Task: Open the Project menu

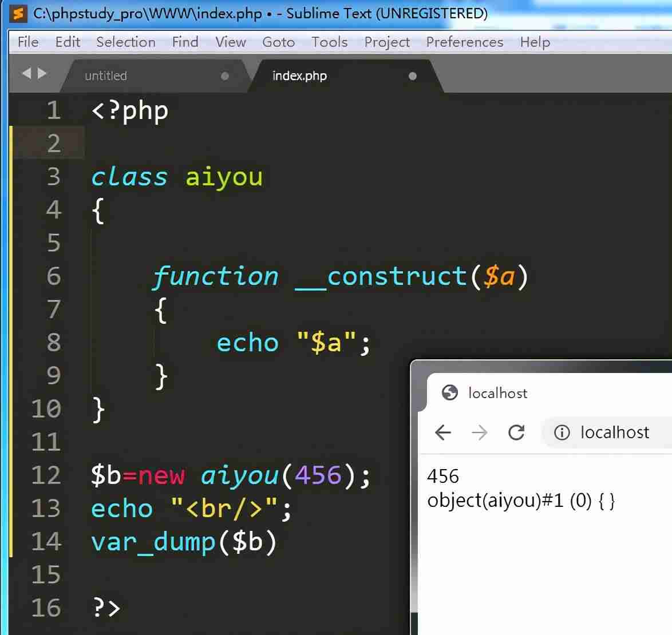Action: pos(387,42)
